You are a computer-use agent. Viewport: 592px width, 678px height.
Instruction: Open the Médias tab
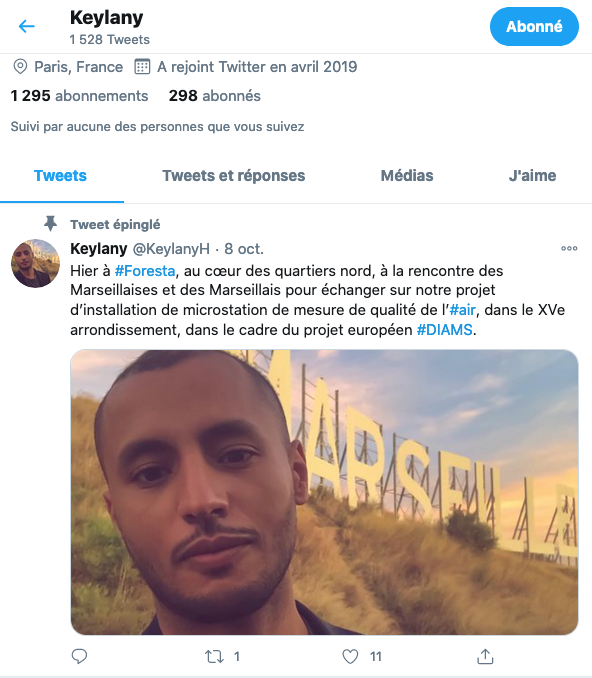click(407, 176)
